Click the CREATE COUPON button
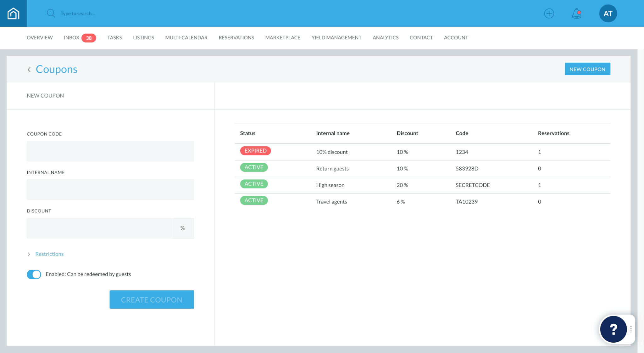 coord(152,300)
